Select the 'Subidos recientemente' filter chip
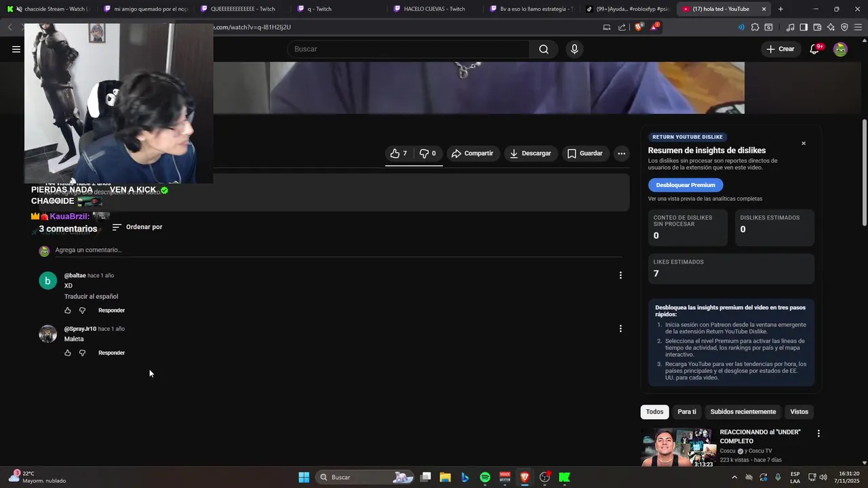Image resolution: width=868 pixels, height=488 pixels. coord(743,411)
